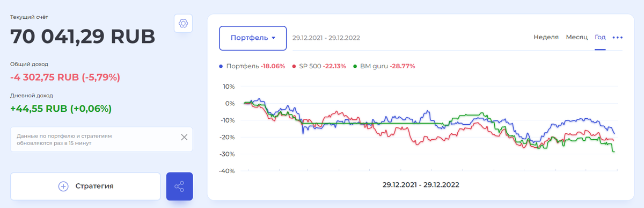Click green BM guru legend dot
The width and height of the screenshot is (644, 208).
tap(355, 66)
